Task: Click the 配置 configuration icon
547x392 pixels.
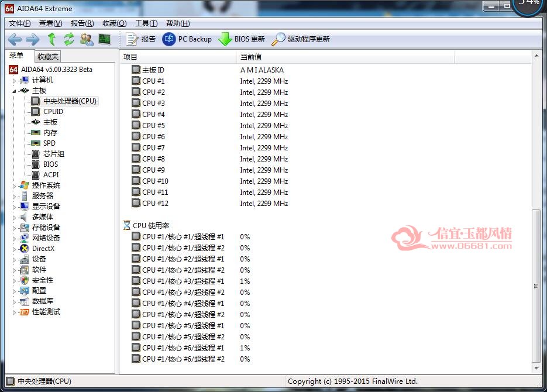Action: 25,291
